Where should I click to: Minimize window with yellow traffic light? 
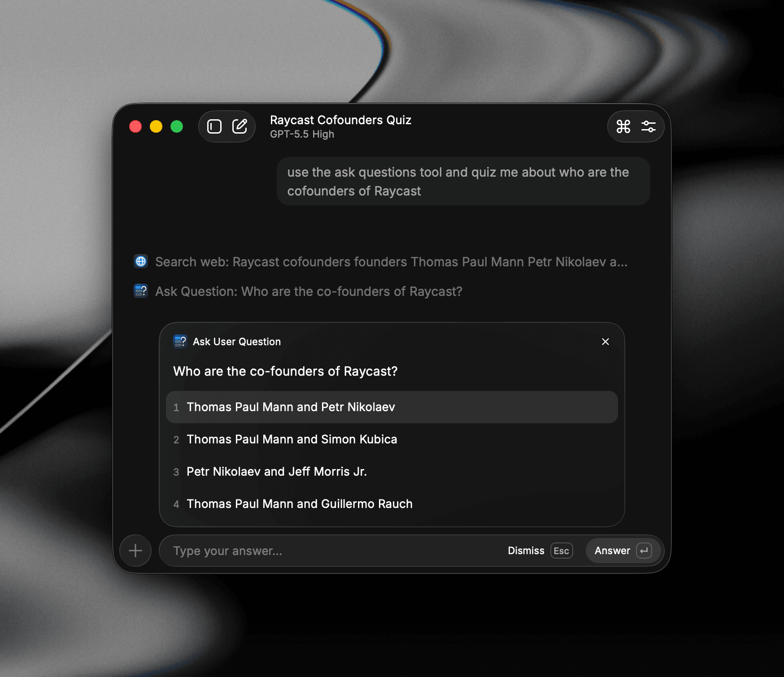tap(156, 126)
